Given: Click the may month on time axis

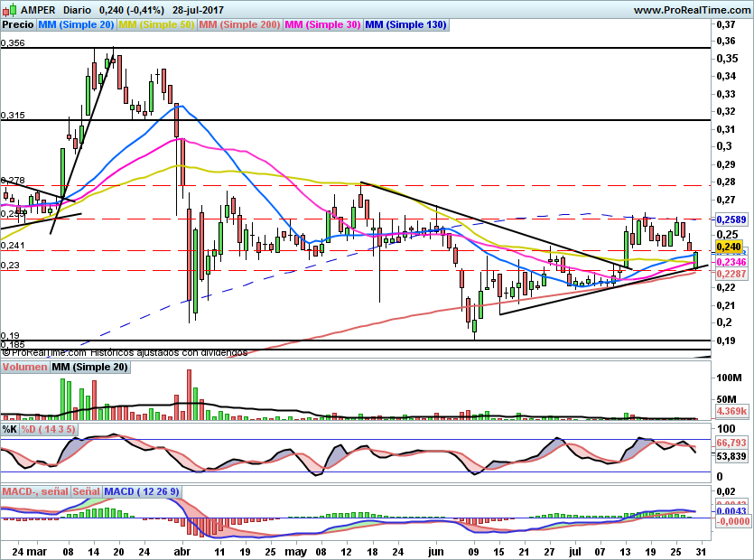Looking at the screenshot, I should pyautogui.click(x=296, y=552).
